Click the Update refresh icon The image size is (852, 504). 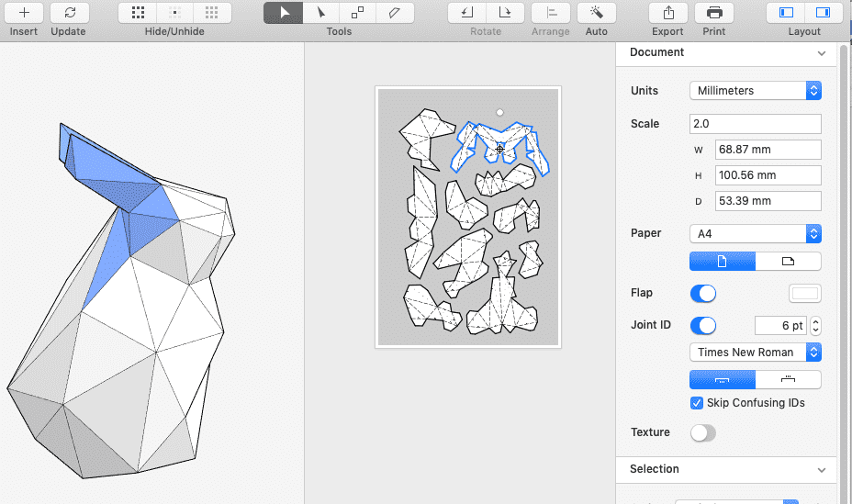(x=69, y=13)
